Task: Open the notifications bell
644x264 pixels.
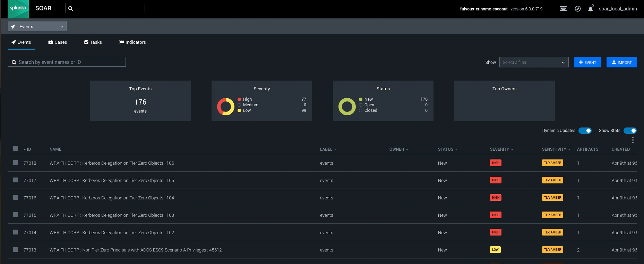Action: 590,9
